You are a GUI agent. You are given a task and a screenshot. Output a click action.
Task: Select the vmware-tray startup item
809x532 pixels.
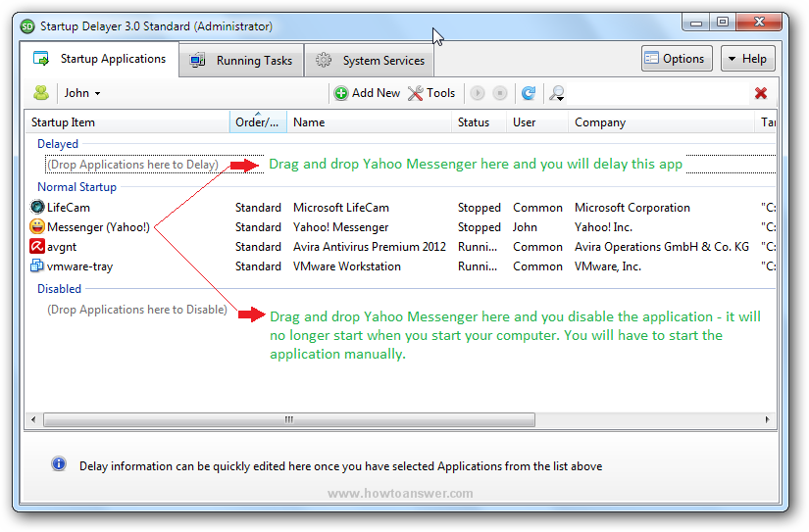click(79, 266)
